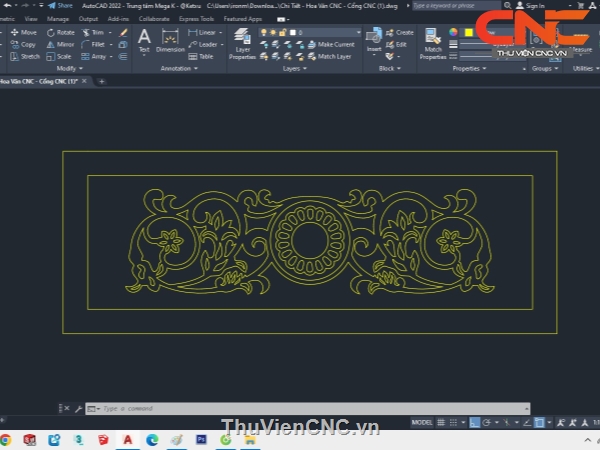600x450 pixels.
Task: Click the Fillet tool
Action: [93, 44]
